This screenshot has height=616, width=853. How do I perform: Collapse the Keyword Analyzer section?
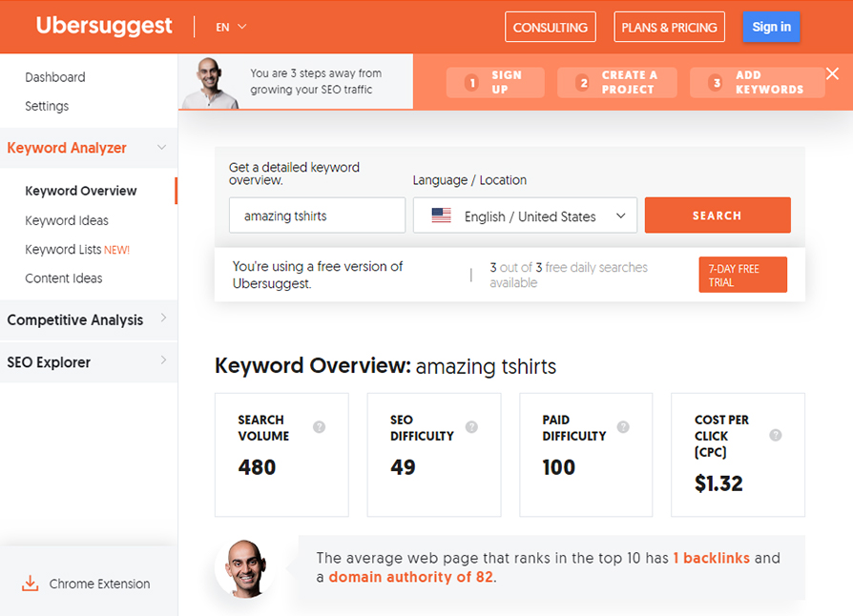[161, 148]
